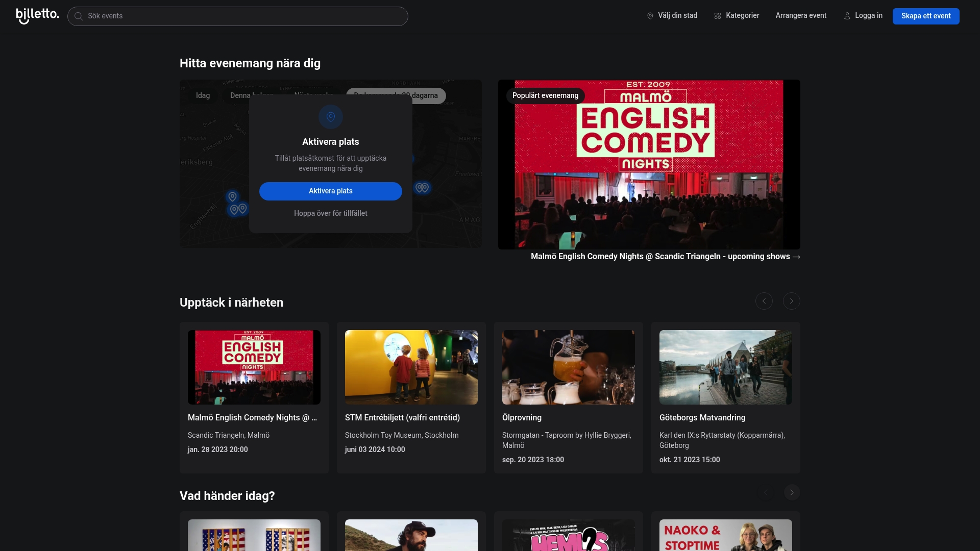
Task: Select the location pin icon next to Välj din stad
Action: point(650,15)
